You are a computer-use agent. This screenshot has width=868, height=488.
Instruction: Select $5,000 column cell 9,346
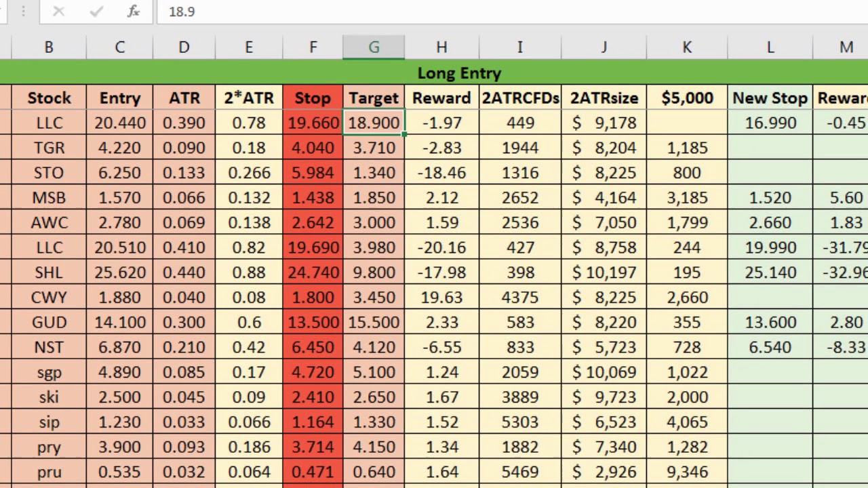[x=687, y=472]
